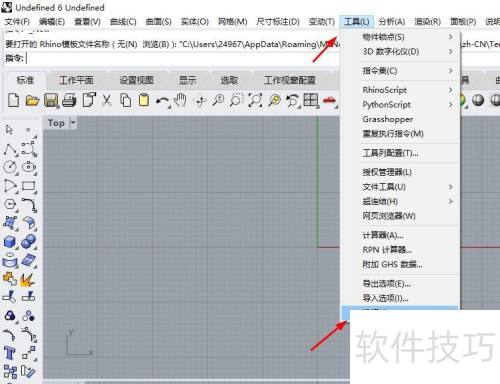Image resolution: width=500 pixels, height=384 pixels.
Task: Click the 指令 command input field
Action: (182, 58)
